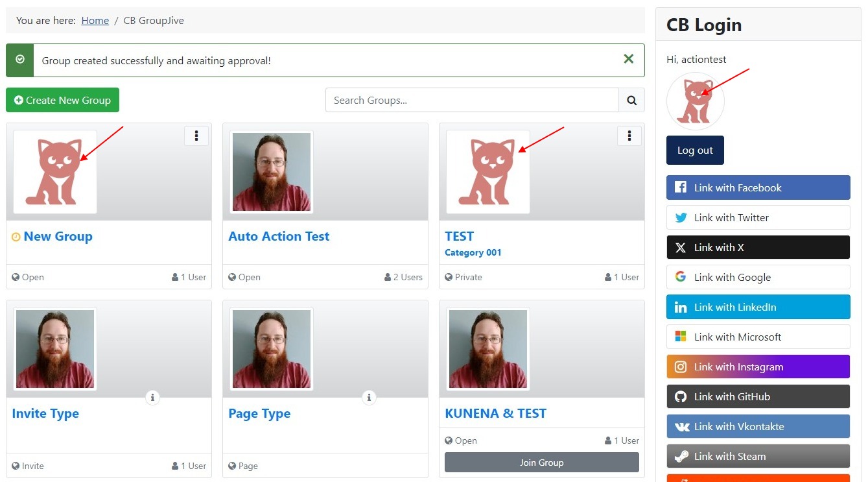Click into the Search Groups field
The image size is (868, 482).
472,100
